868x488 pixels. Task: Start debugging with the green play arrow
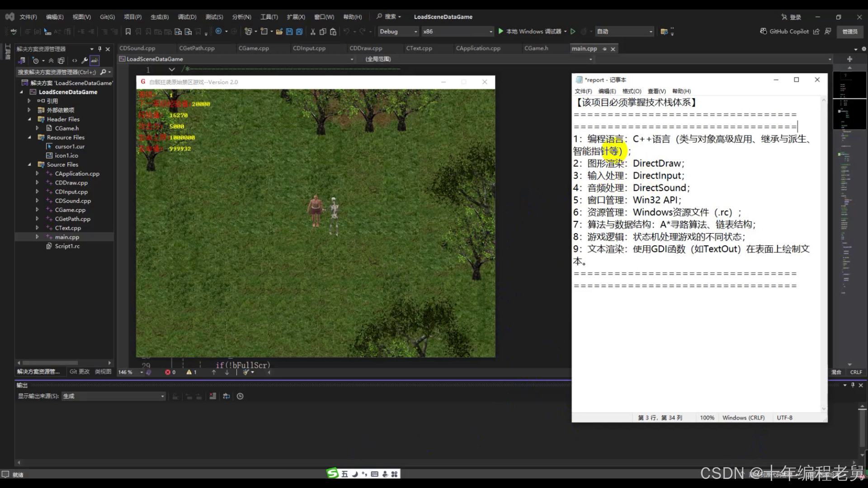tap(501, 31)
